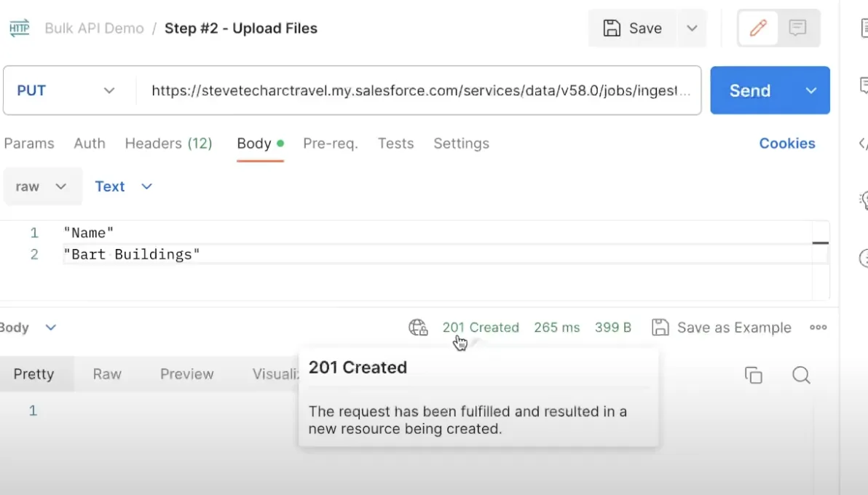
Task: Open the PUT method dropdown
Action: 66,90
